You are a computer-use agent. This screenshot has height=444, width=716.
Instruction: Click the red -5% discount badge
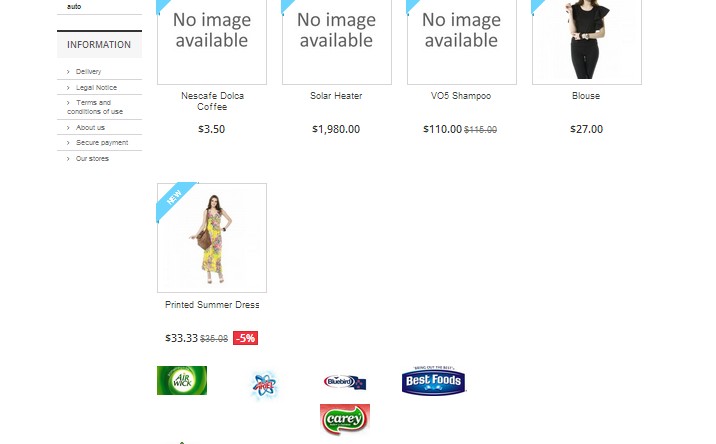pos(245,338)
